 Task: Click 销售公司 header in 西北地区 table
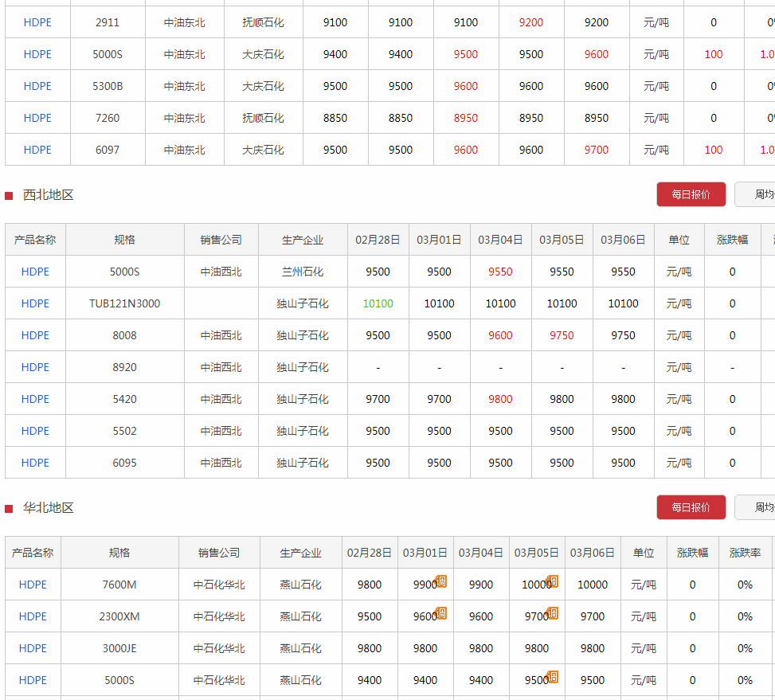pos(221,240)
